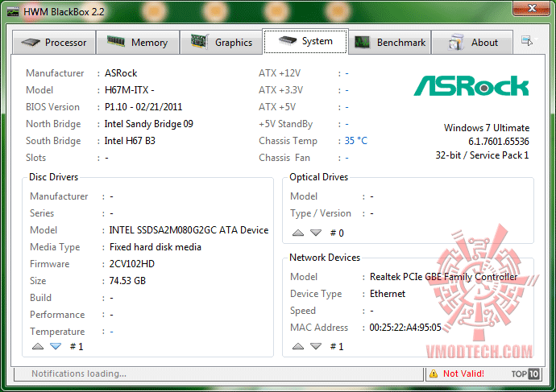This screenshot has height=392, width=556.
Task: Click the Not Valid! status text
Action: tap(463, 373)
